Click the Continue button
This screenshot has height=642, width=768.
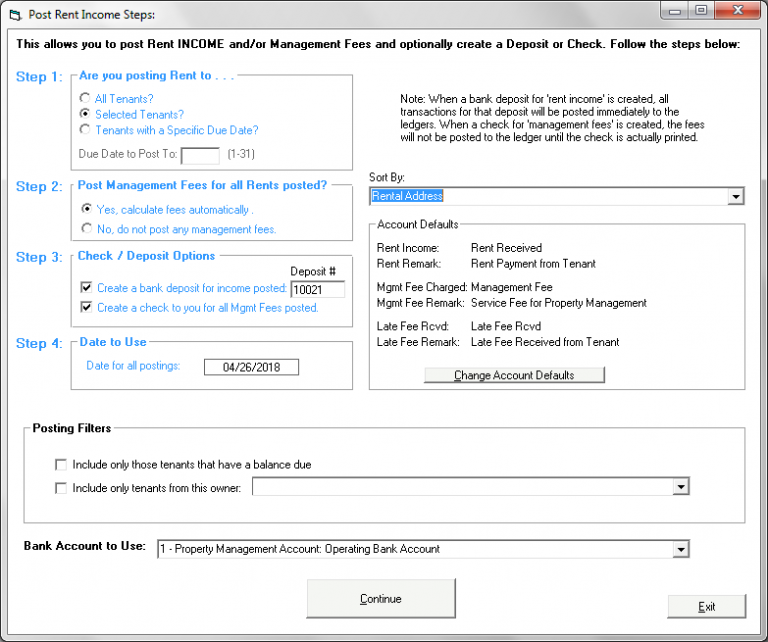(x=381, y=598)
